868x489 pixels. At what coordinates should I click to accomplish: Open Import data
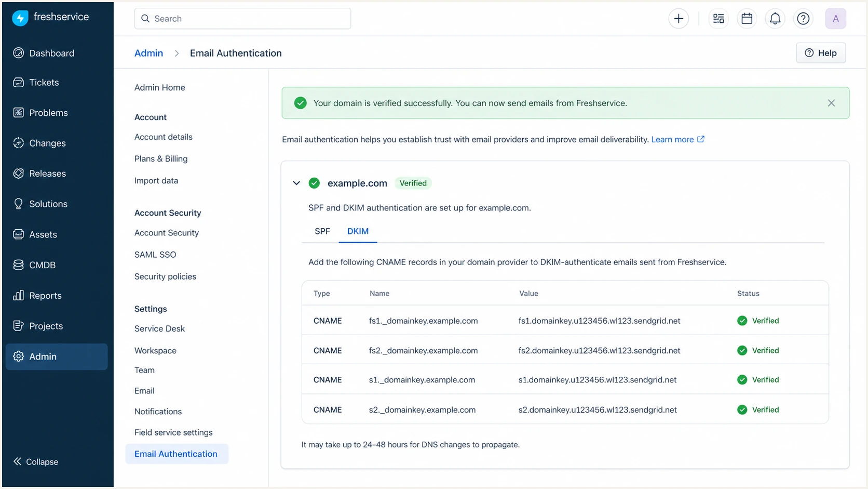(x=156, y=180)
